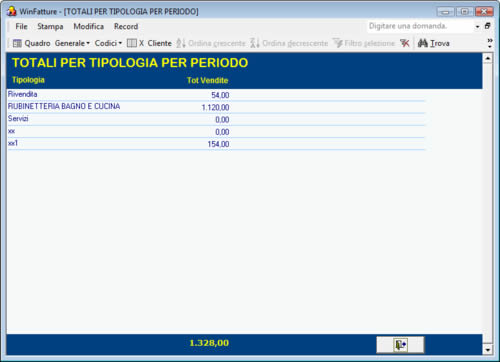Open the help question dropdown arrow

click(477, 27)
